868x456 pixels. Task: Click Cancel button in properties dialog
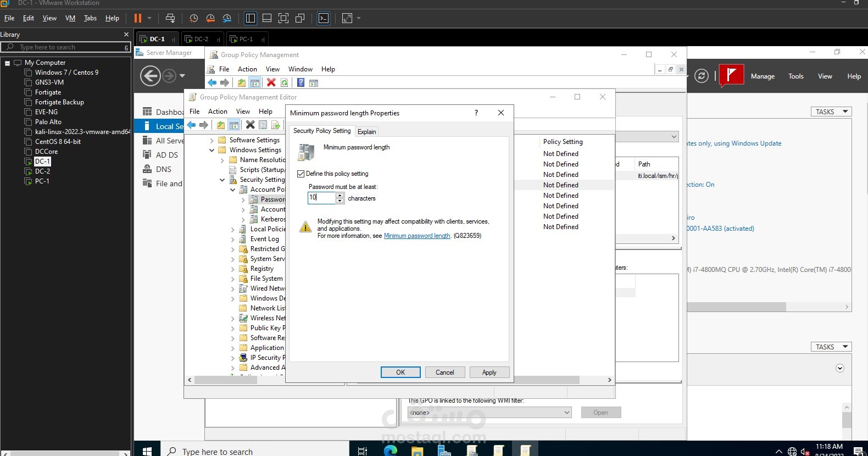[445, 372]
